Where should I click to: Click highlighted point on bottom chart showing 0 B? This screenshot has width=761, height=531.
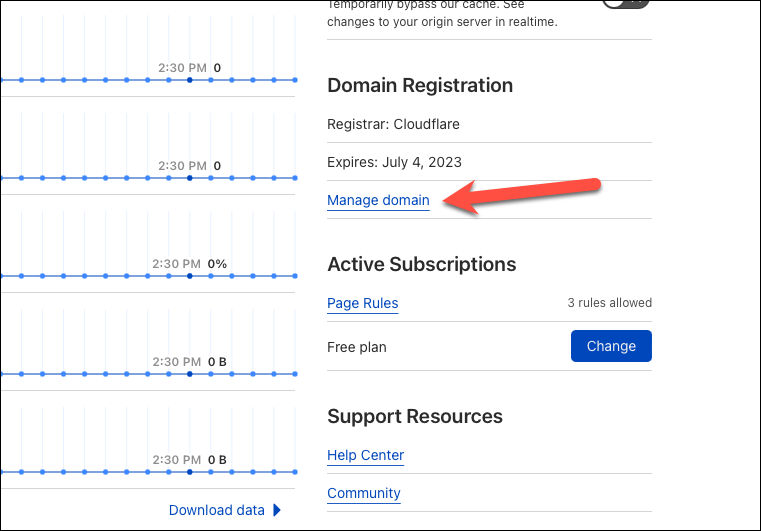pyautogui.click(x=190, y=472)
